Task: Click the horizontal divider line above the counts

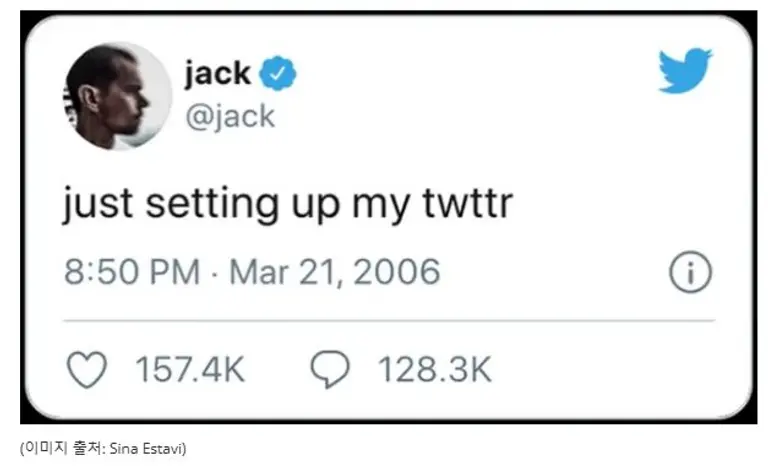Action: pos(389,321)
